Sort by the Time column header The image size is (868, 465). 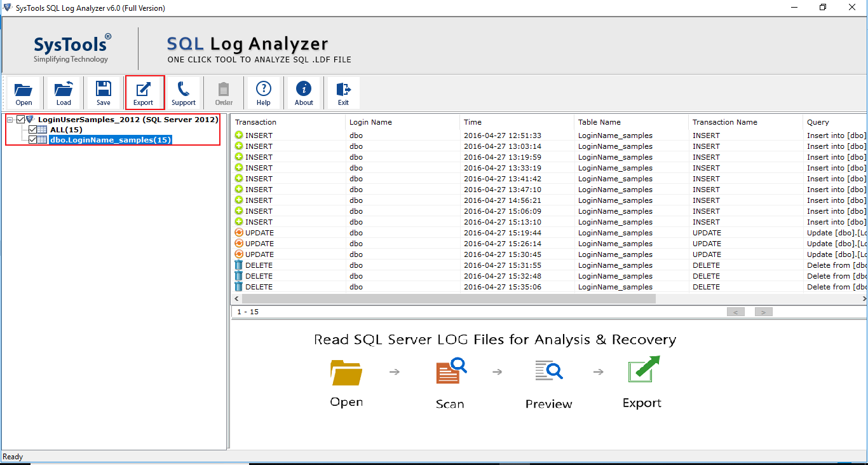pos(517,122)
